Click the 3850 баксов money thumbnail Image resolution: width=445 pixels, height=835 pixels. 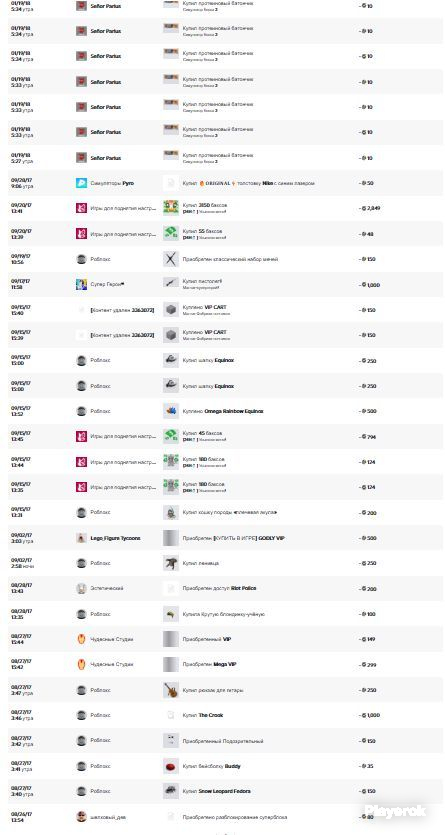pyautogui.click(x=171, y=208)
